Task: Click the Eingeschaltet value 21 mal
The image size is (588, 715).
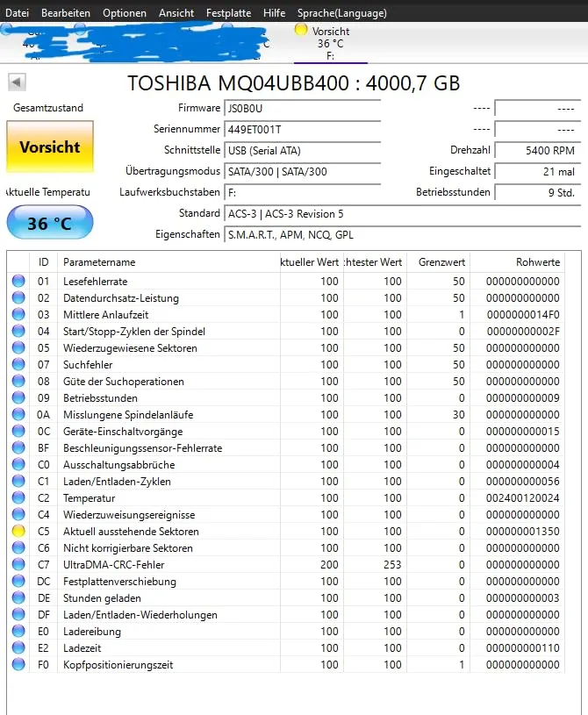Action: click(x=538, y=171)
